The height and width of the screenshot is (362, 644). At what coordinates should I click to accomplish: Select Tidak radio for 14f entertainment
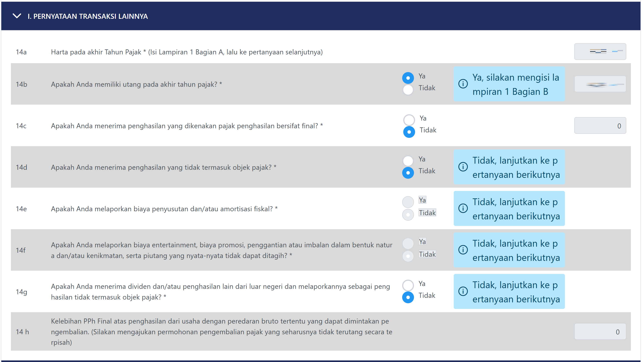(x=408, y=256)
